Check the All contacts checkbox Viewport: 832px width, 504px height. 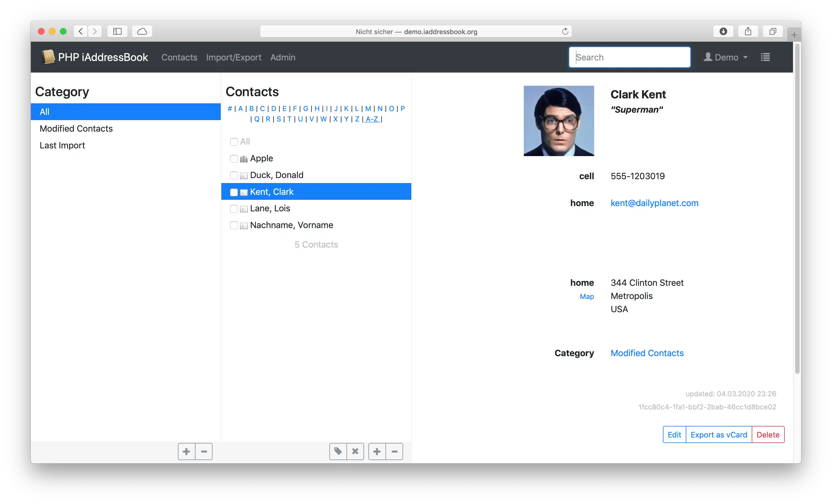point(234,142)
